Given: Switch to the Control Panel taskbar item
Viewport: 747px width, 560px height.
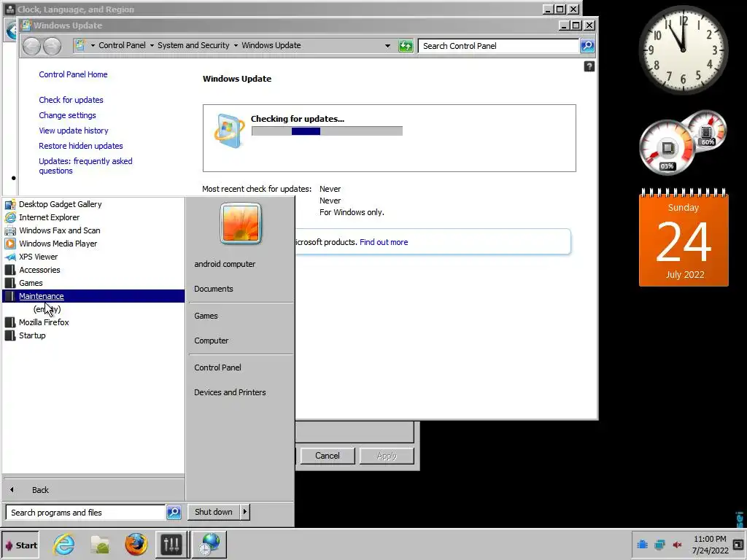Looking at the screenshot, I should click(171, 544).
